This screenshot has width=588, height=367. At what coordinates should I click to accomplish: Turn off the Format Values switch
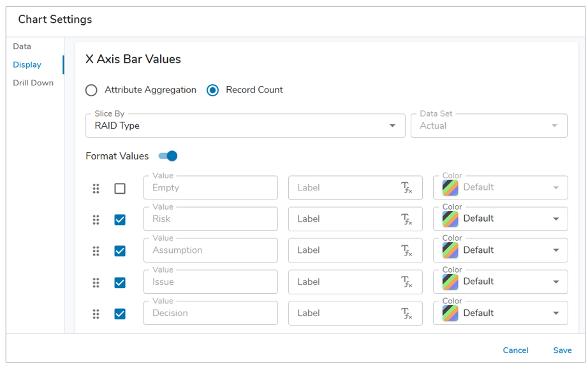(168, 156)
